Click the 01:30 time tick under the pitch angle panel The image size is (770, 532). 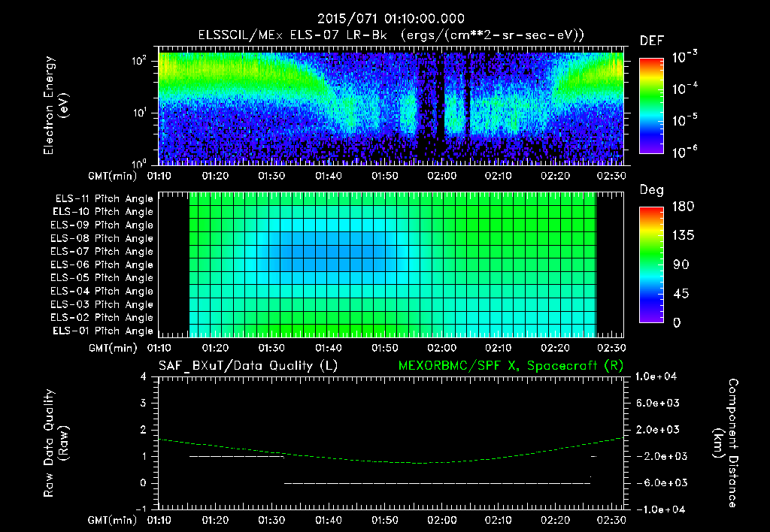click(x=271, y=348)
